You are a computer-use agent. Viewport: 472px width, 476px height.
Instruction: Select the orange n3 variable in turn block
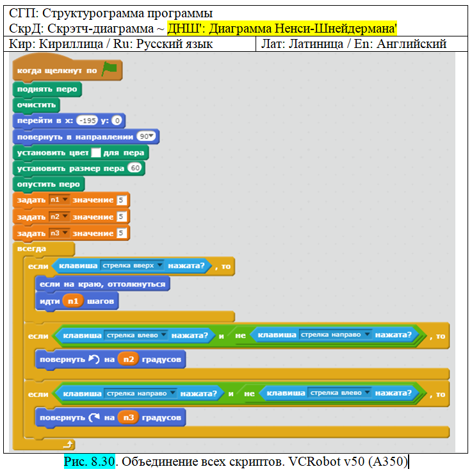coord(128,418)
